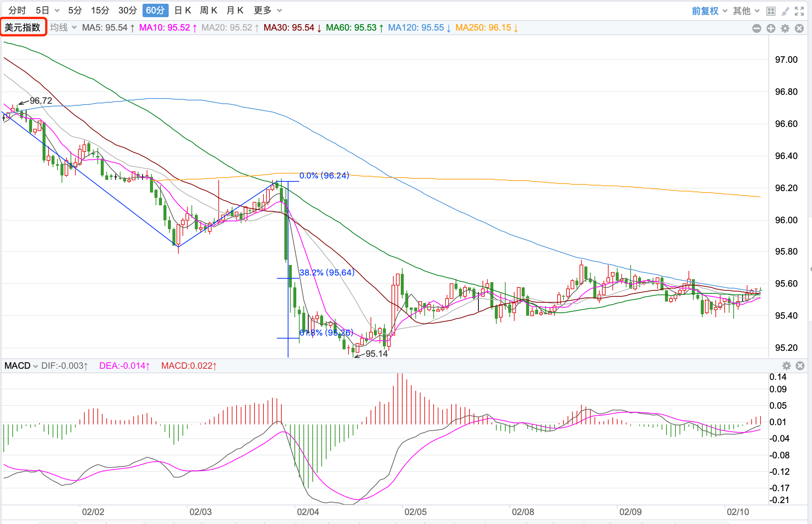Remove moving average indicator with X icon

tap(799, 28)
